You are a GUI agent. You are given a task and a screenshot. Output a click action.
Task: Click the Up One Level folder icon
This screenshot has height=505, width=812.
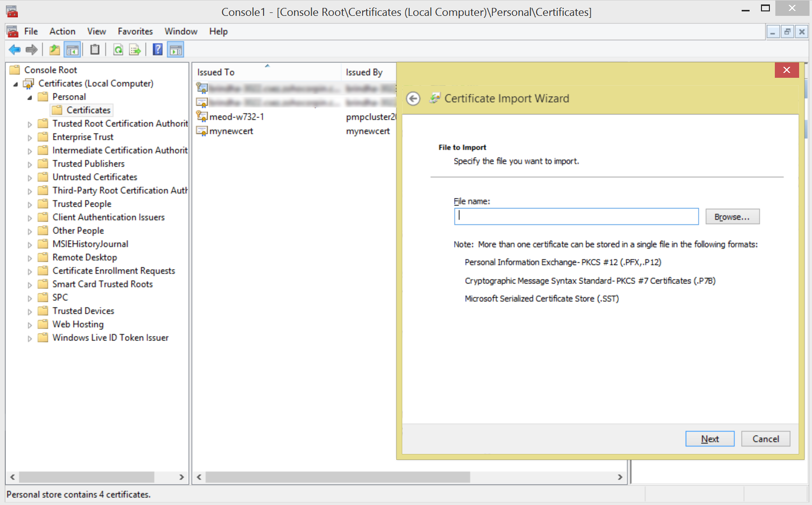[54, 50]
